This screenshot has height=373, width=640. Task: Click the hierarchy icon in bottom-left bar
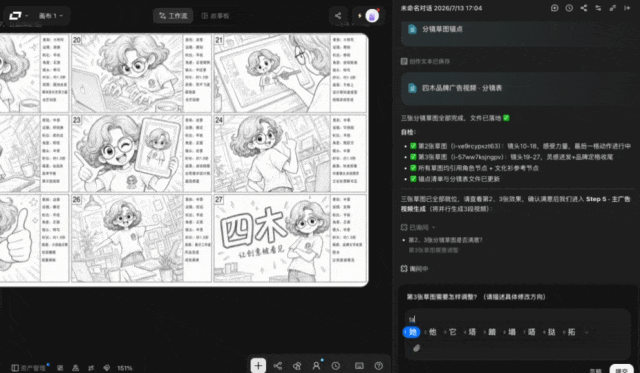(76, 368)
